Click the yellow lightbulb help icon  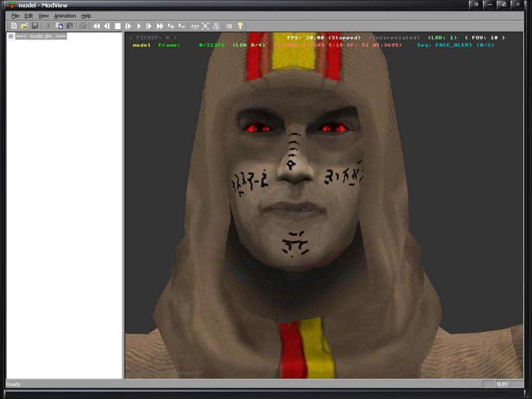(x=240, y=26)
